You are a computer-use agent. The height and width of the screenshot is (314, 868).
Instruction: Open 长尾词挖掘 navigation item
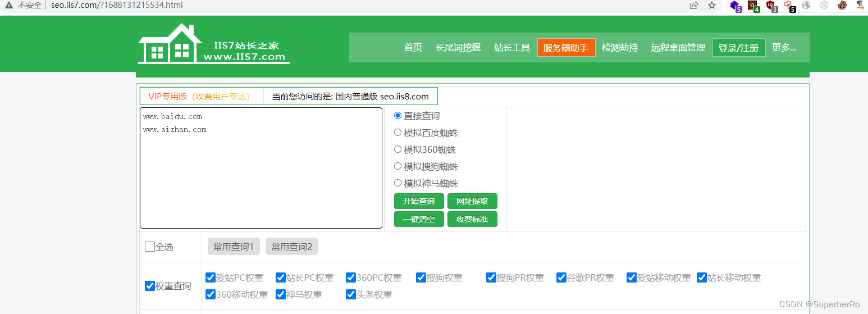pos(458,48)
